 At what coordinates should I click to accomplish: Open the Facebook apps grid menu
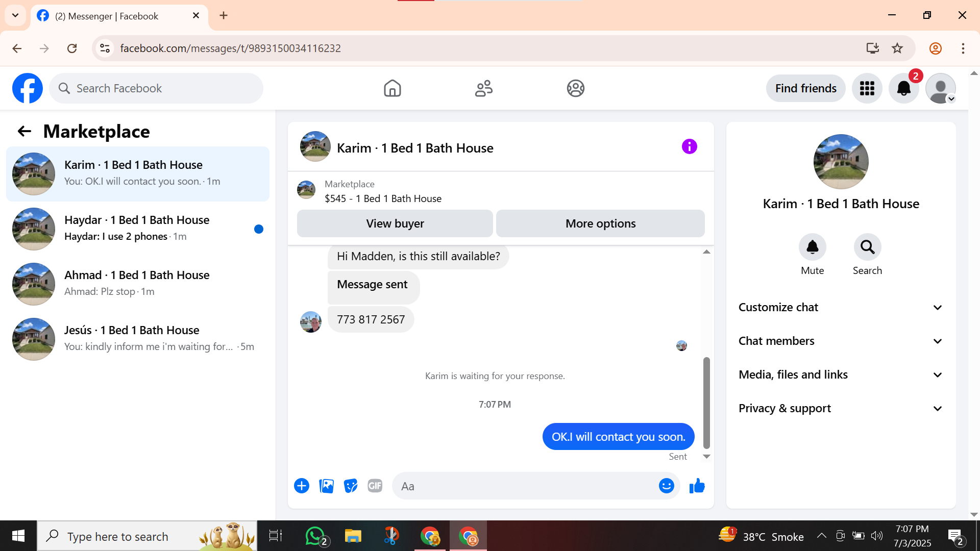867,88
